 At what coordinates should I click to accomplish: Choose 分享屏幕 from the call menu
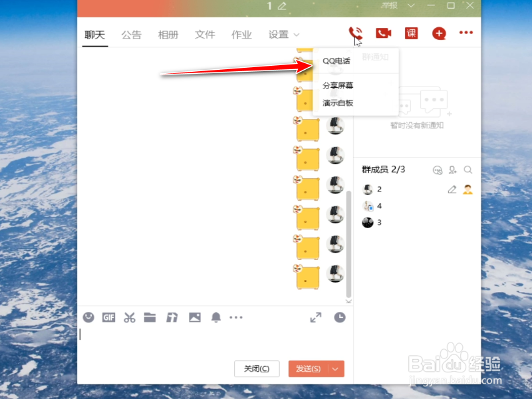(338, 86)
